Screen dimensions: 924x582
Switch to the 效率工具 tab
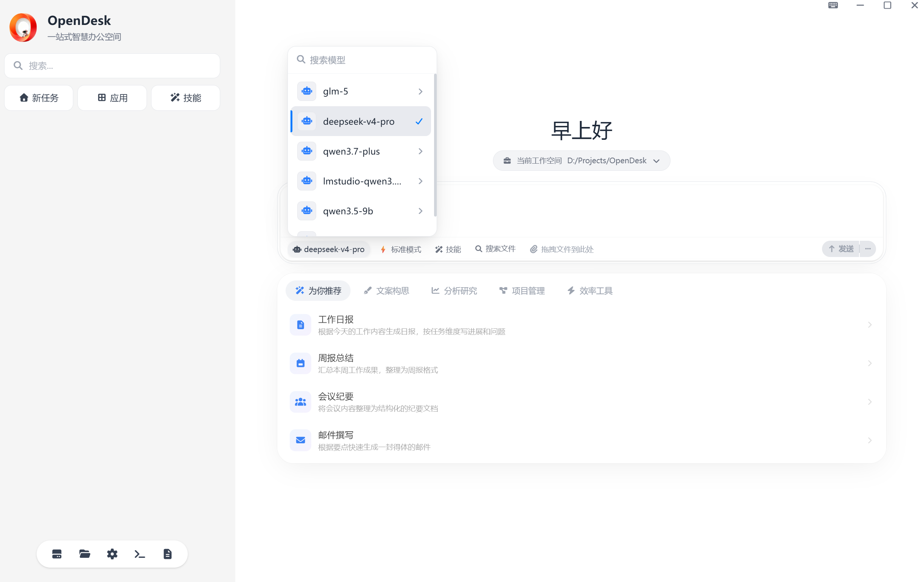(590, 291)
